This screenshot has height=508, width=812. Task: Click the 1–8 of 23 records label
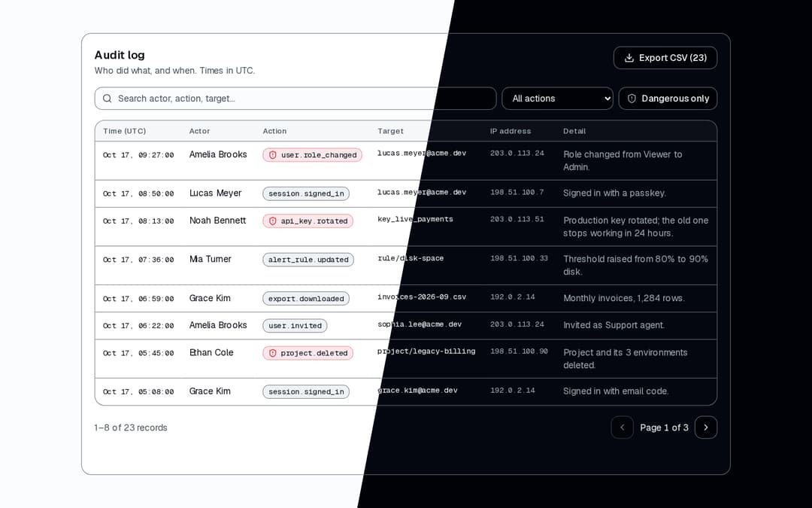tap(131, 427)
